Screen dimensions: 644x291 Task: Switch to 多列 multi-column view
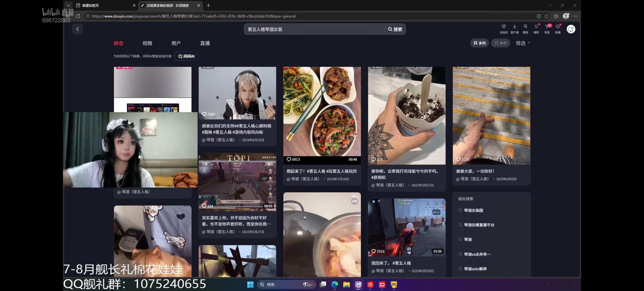pyautogui.click(x=479, y=43)
